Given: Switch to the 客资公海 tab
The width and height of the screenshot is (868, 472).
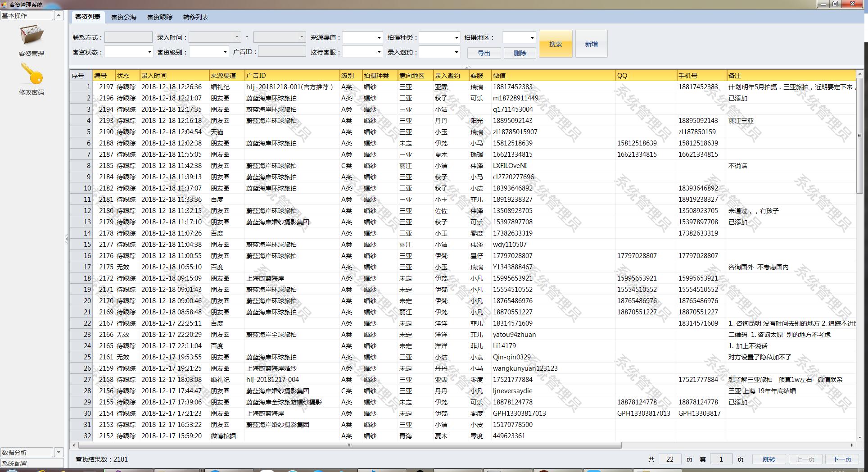Looking at the screenshot, I should click(x=124, y=17).
